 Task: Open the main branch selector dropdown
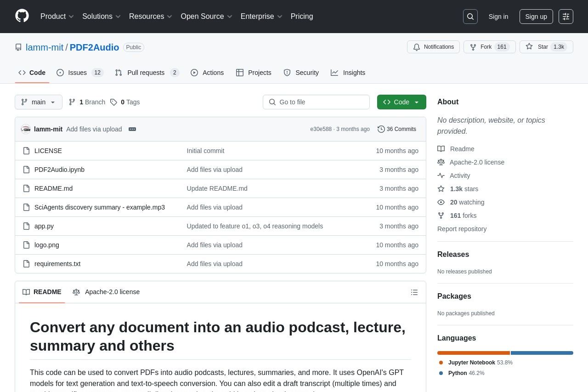(x=39, y=102)
